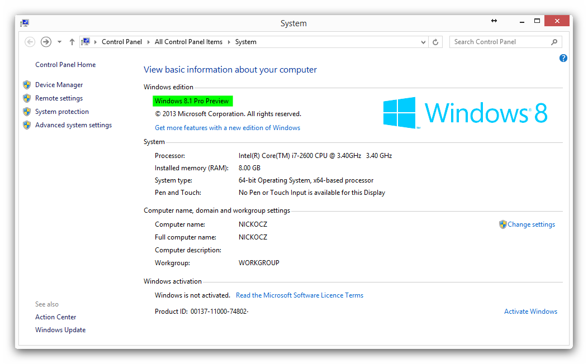This screenshot has width=588, height=364.
Task: Open Windows Update under See also
Action: pyautogui.click(x=60, y=330)
